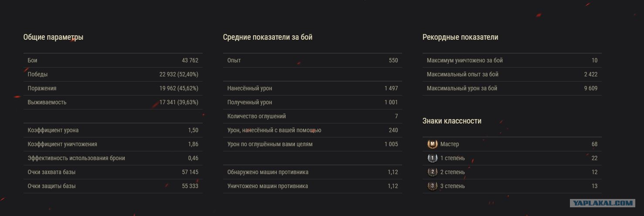This screenshot has width=644, height=216.
Task: Select the Выживаемость row
Action: pos(113,102)
